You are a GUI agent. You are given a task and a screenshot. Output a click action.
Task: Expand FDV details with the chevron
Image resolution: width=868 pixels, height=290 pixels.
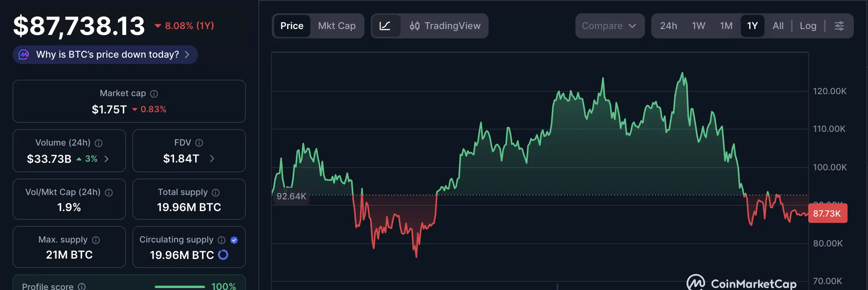(212, 159)
